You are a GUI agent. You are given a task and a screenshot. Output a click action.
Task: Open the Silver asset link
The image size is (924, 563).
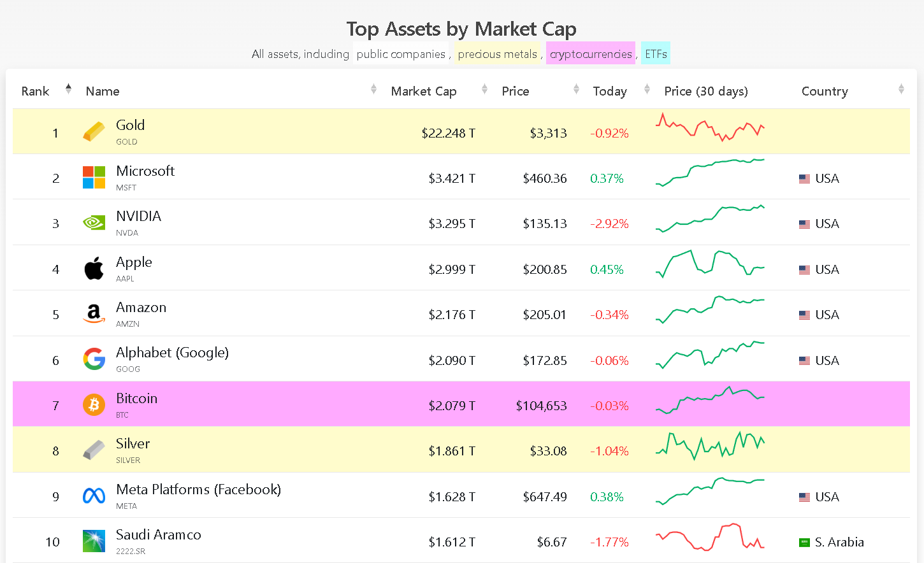coord(133,443)
